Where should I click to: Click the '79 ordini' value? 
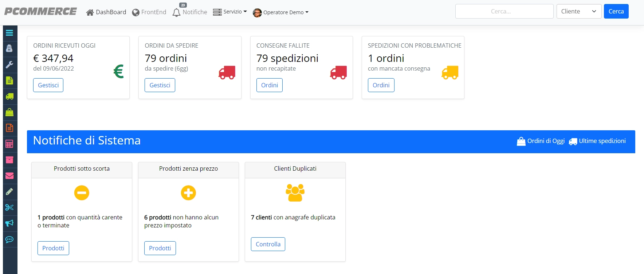click(166, 58)
